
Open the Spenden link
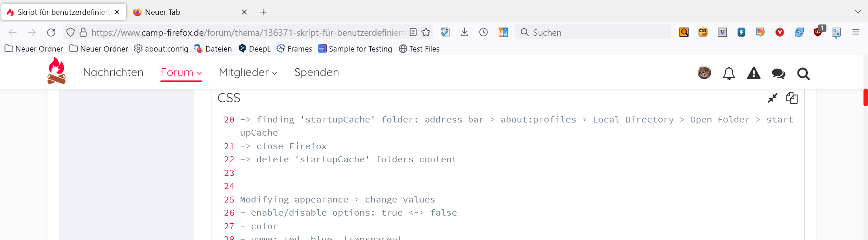point(316,72)
